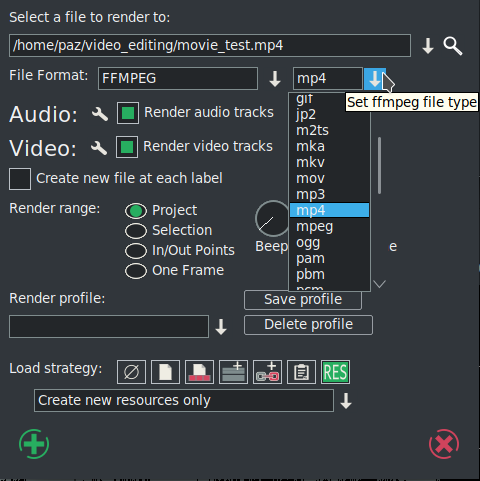480x481 pixels.
Task: Open the video settings wrench
Action: click(99, 148)
